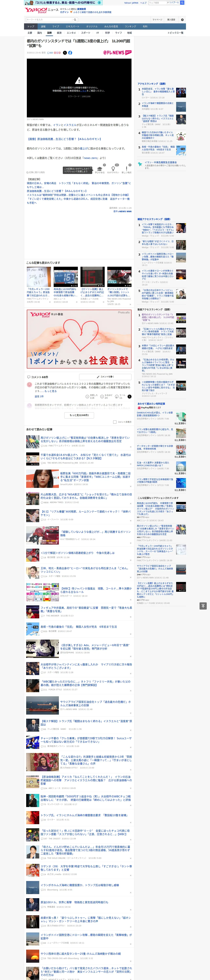The image size is (210, 980).
Task: Open settings via the gear icon
Action: [x=182, y=19]
